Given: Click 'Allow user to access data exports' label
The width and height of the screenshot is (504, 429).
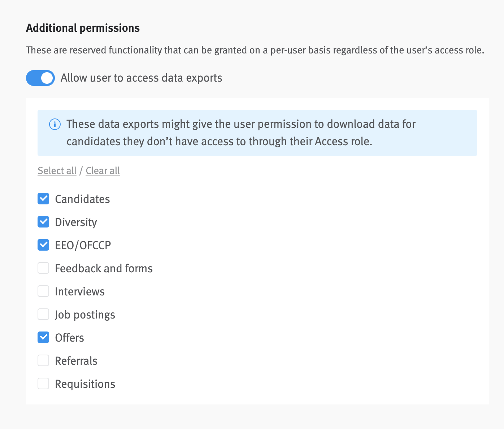Looking at the screenshot, I should 142,78.
